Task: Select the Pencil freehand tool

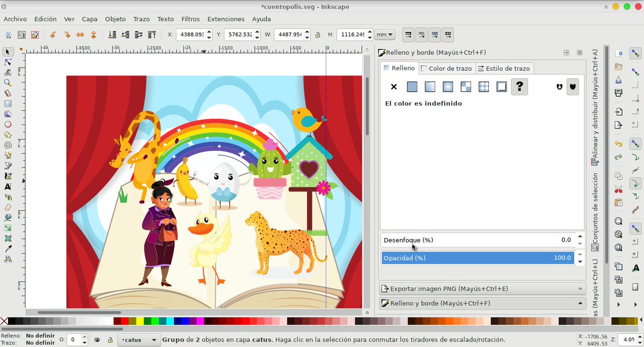Action: click(8, 156)
